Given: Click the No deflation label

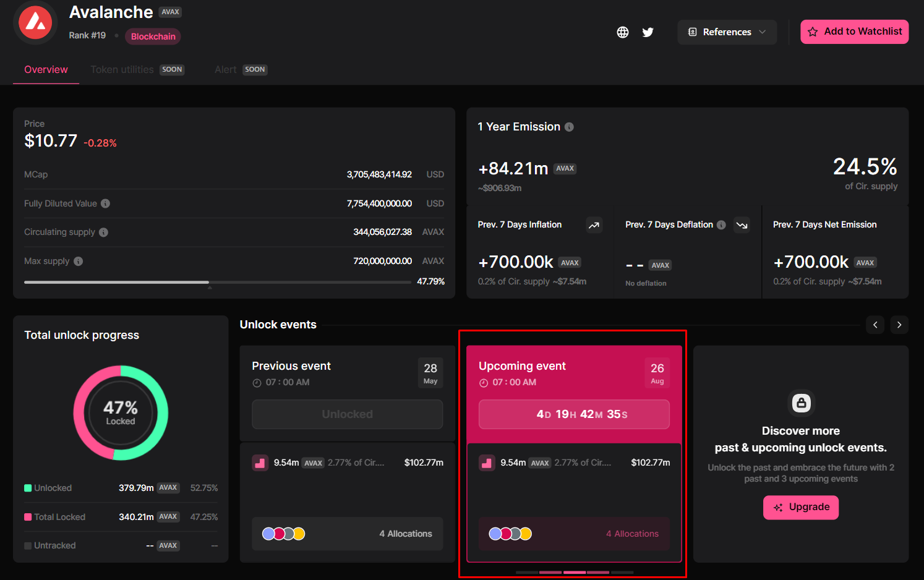Looking at the screenshot, I should [646, 283].
